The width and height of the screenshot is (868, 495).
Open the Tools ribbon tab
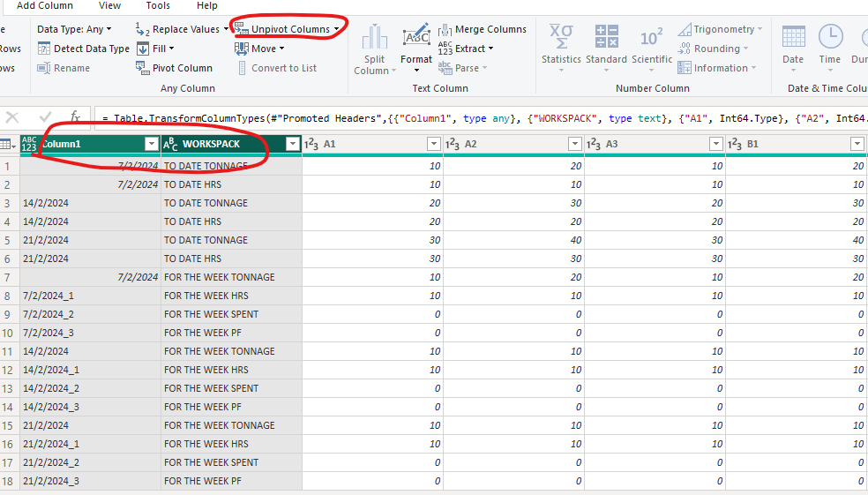(x=158, y=5)
